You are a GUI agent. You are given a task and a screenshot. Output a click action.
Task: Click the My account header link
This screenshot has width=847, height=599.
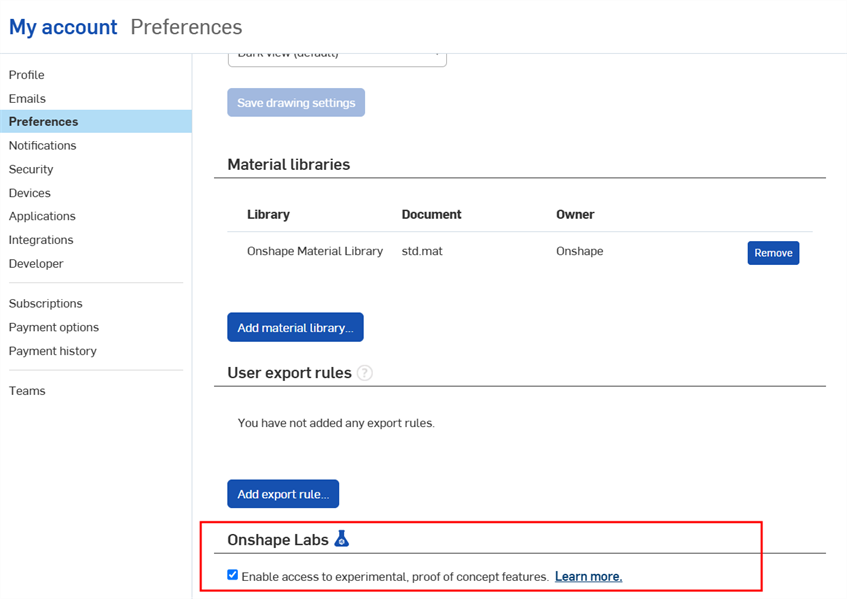coord(63,27)
